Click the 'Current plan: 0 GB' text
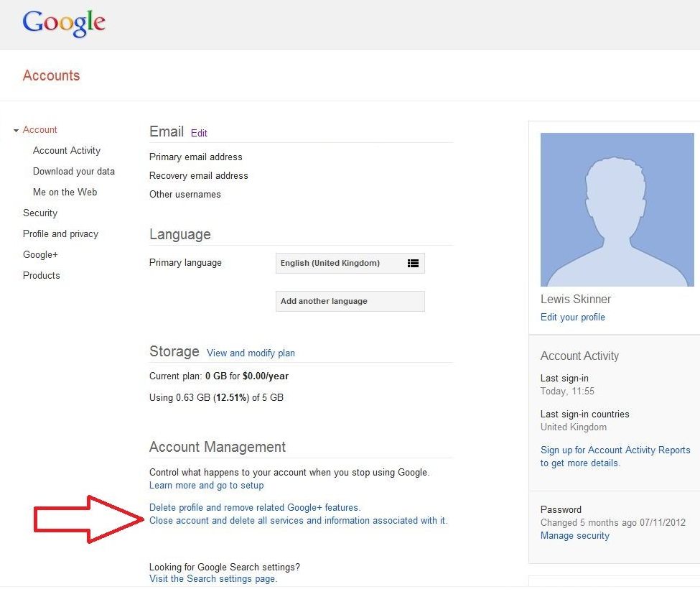 click(x=219, y=376)
